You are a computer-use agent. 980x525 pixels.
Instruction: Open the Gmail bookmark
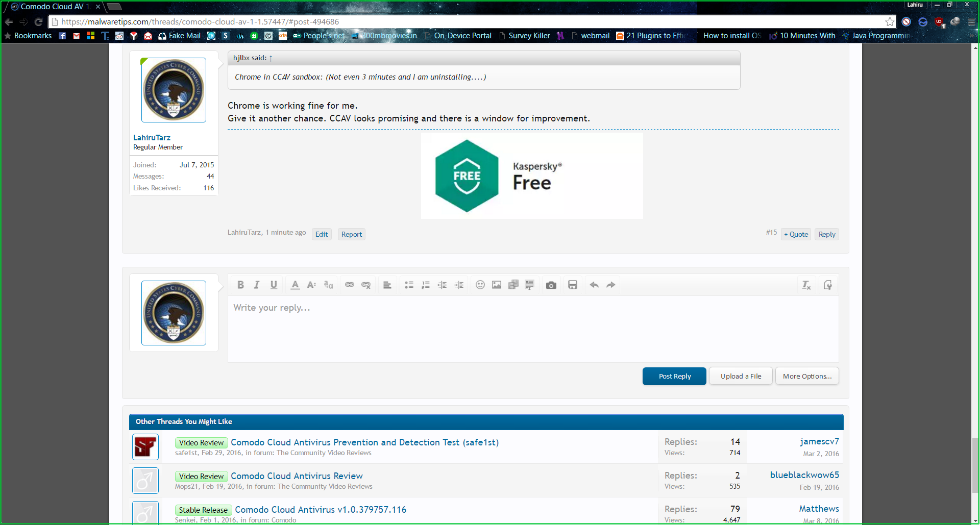(x=77, y=36)
